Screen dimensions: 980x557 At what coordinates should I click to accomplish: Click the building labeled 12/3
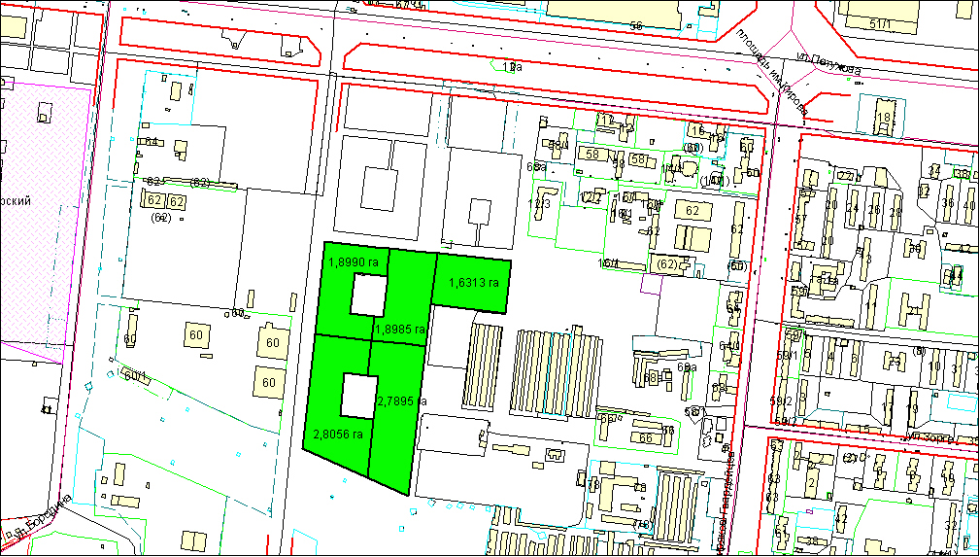pos(539,204)
